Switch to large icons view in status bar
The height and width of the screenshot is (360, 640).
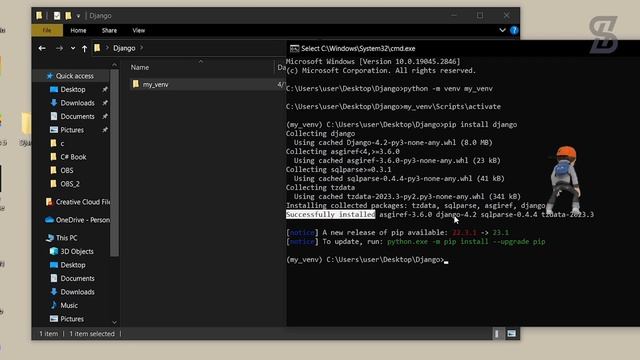coord(511,334)
